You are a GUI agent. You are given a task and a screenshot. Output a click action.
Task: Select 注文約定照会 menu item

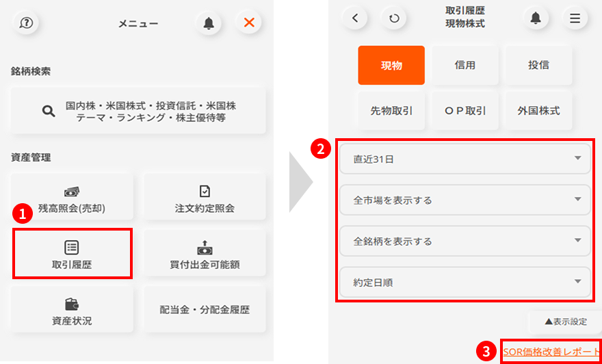[x=204, y=198]
